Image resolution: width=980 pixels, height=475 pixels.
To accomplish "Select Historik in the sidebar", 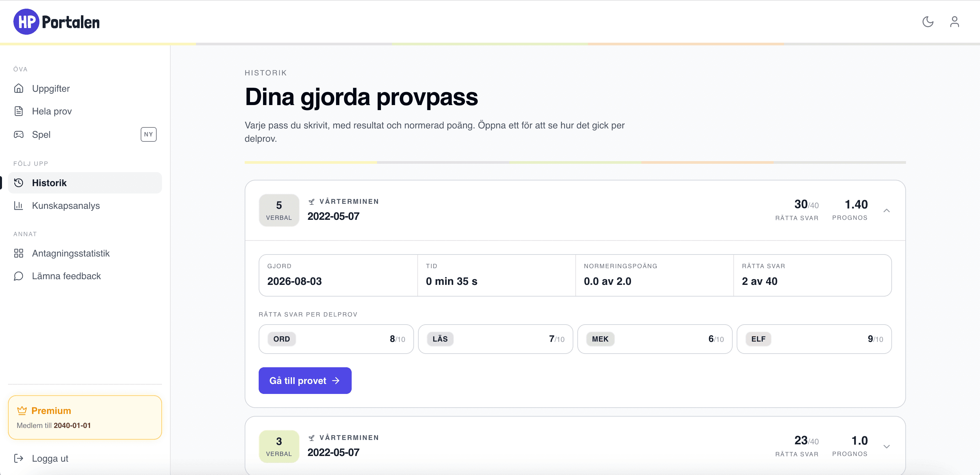I will [85, 183].
